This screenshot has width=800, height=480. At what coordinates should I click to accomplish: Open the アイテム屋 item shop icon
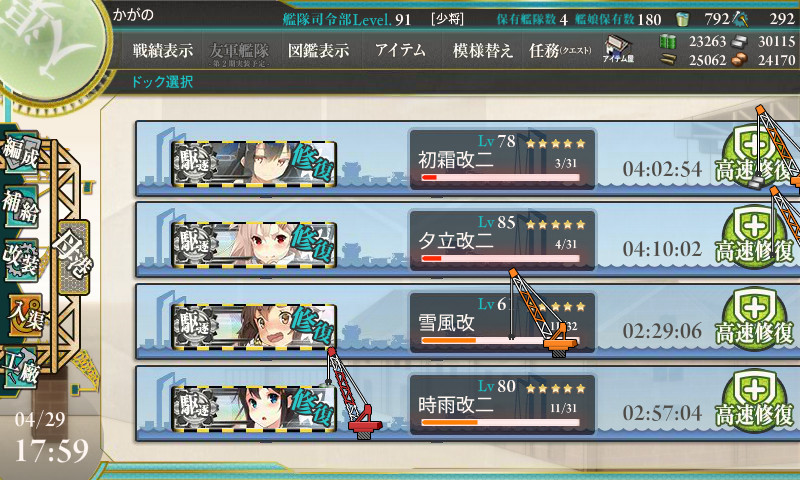coord(618,49)
